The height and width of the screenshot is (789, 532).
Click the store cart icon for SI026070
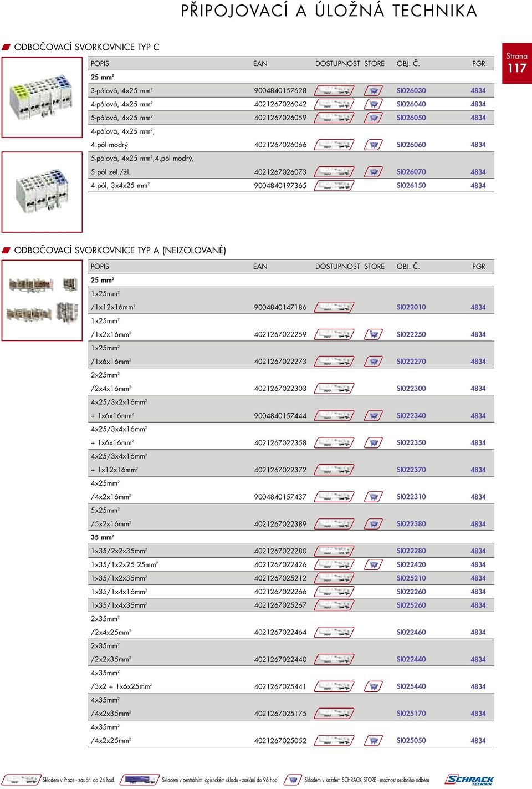[374, 172]
